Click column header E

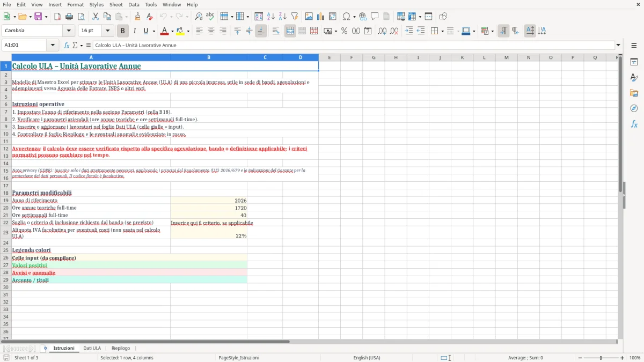click(x=329, y=57)
